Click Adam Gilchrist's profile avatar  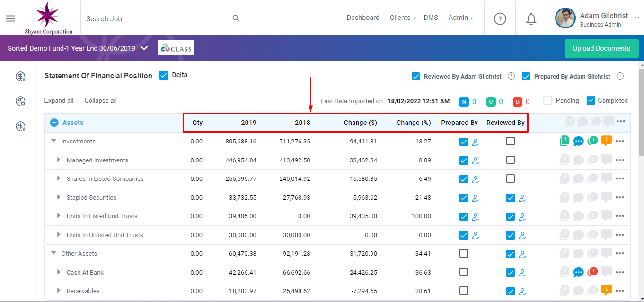[565, 18]
